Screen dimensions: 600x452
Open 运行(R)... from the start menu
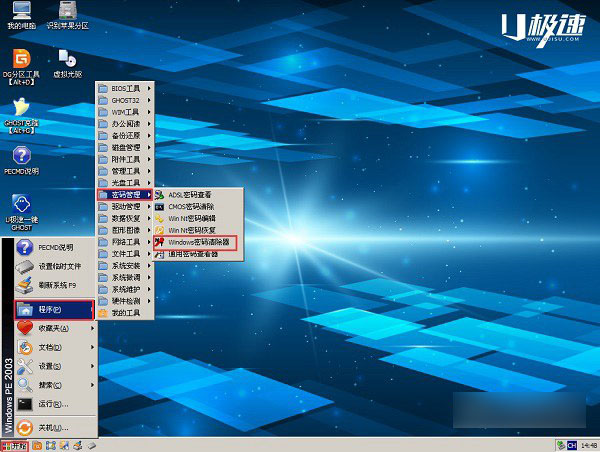pyautogui.click(x=55, y=404)
